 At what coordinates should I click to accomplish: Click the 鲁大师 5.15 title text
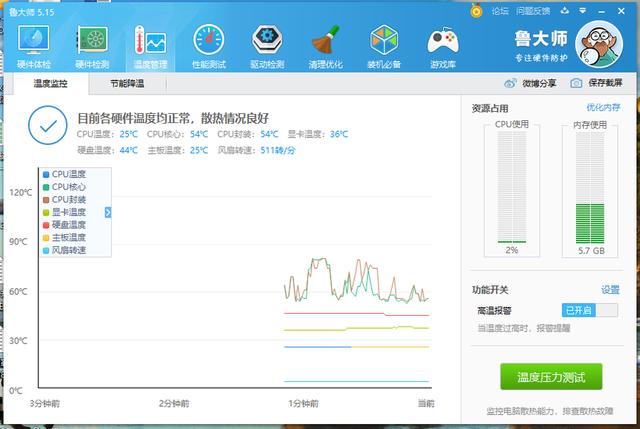31,12
